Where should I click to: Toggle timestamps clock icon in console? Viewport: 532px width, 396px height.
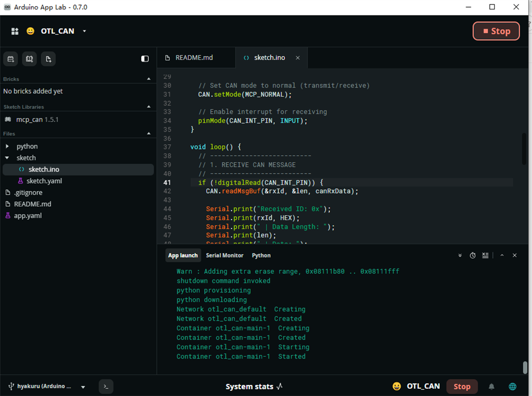(x=473, y=256)
